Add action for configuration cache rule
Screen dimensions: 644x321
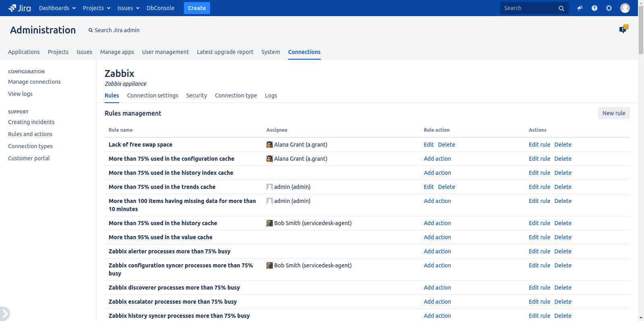pos(438,159)
